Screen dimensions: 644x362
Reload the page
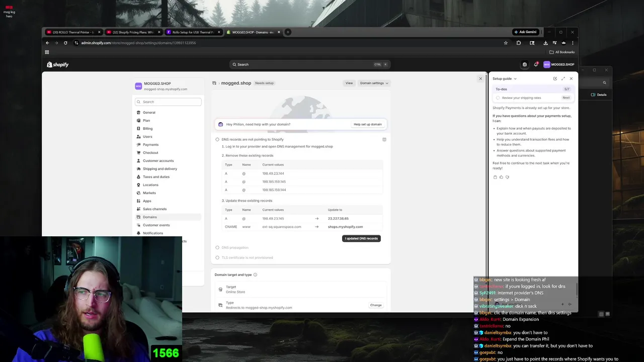65,43
